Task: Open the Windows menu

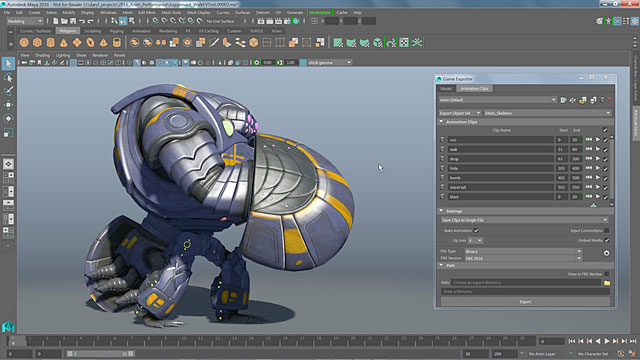Action: point(108,13)
